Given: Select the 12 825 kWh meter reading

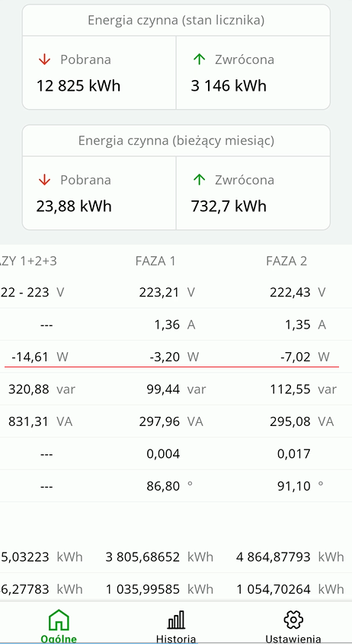Looking at the screenshot, I should tap(78, 86).
